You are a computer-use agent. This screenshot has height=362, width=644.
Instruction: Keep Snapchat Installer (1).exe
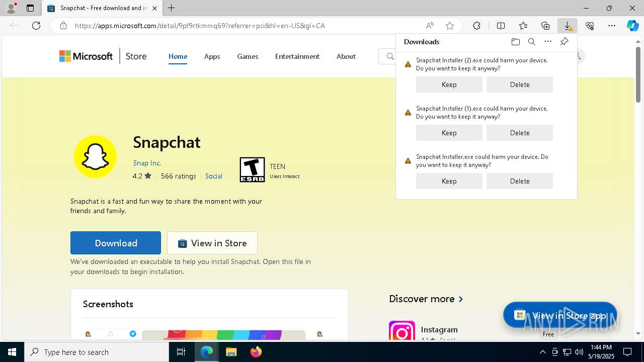(449, 133)
